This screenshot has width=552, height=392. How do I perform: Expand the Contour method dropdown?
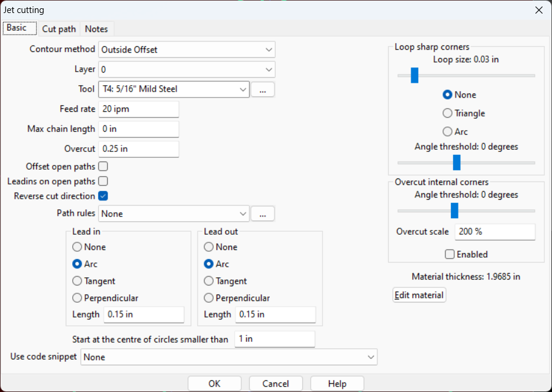[x=186, y=50]
